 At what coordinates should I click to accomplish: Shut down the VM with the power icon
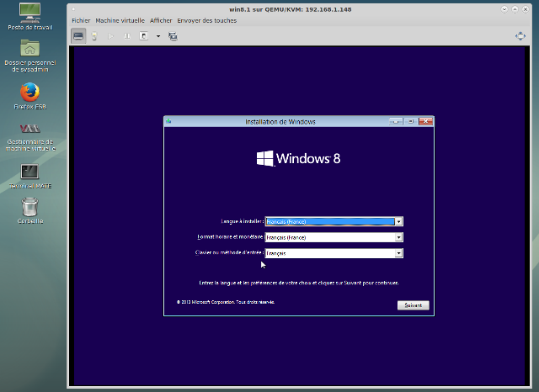click(x=144, y=36)
